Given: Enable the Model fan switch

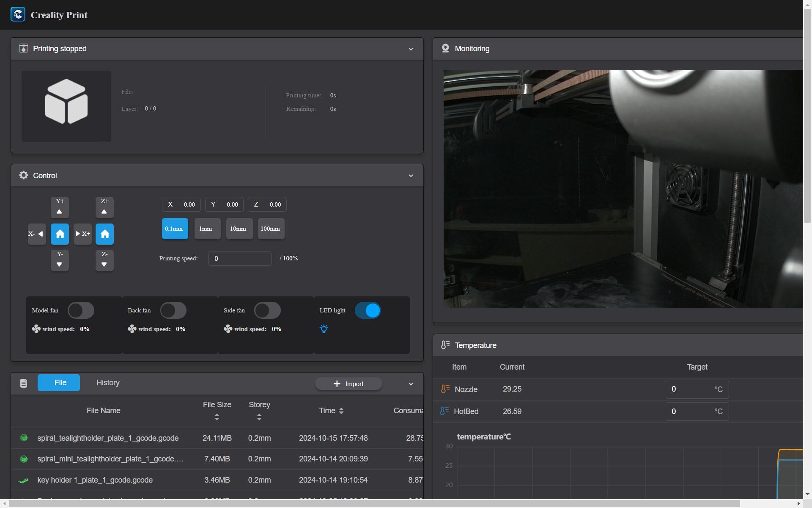Looking at the screenshot, I should click(81, 310).
